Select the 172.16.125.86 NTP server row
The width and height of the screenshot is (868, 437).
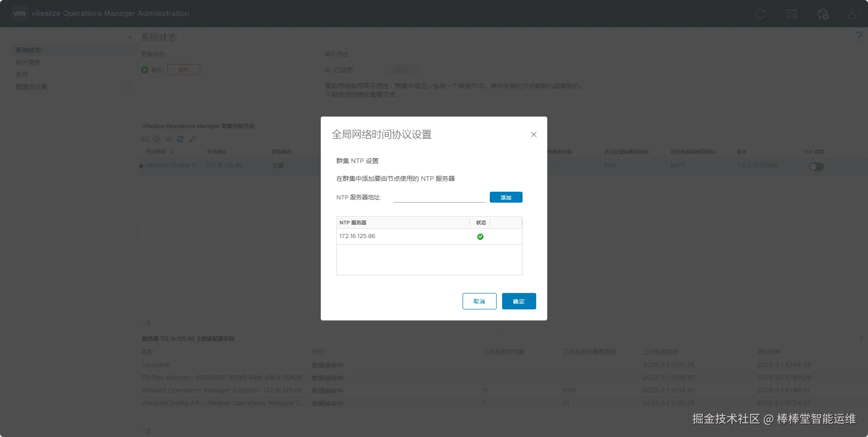(429, 236)
